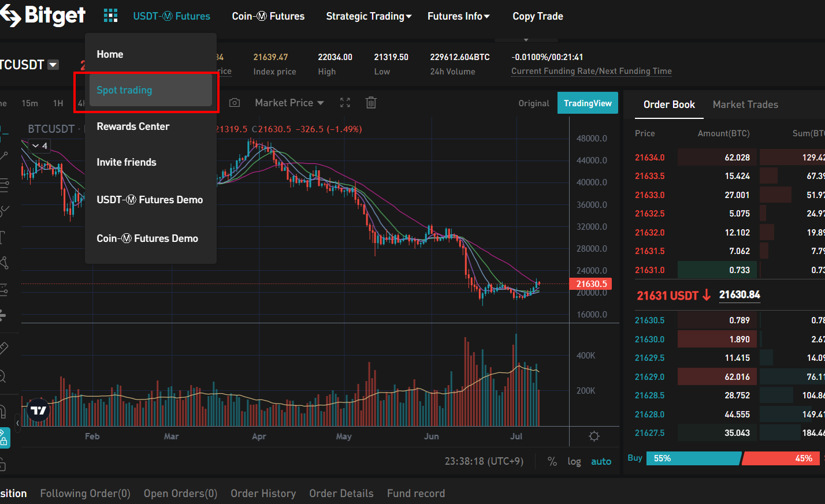This screenshot has width=825, height=504.
Task: Click the lock all drawings tool
Action: coord(3,464)
